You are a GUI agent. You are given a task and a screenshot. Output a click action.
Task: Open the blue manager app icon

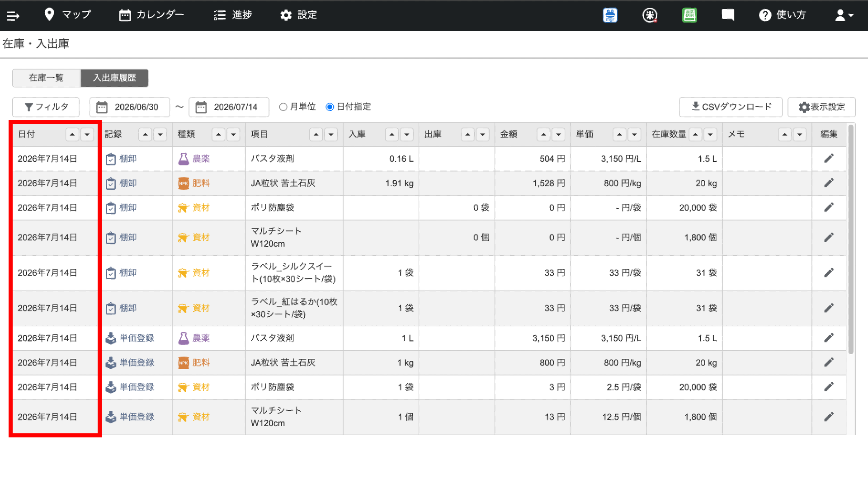tap(610, 15)
